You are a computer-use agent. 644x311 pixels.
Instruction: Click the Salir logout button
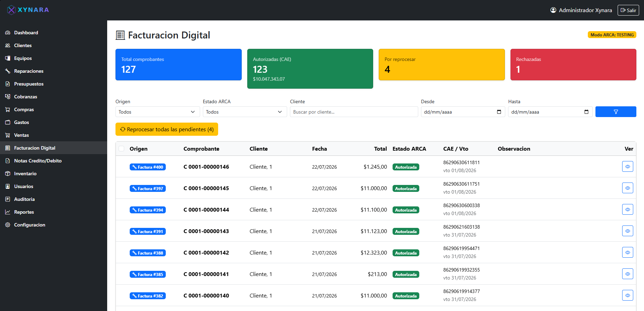[628, 10]
